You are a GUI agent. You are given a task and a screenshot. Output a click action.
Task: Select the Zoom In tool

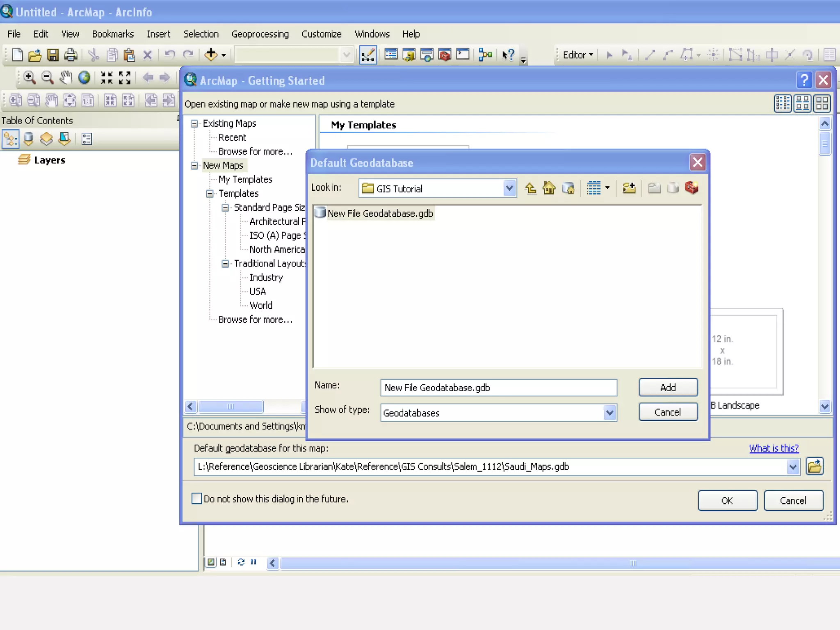[x=29, y=77]
